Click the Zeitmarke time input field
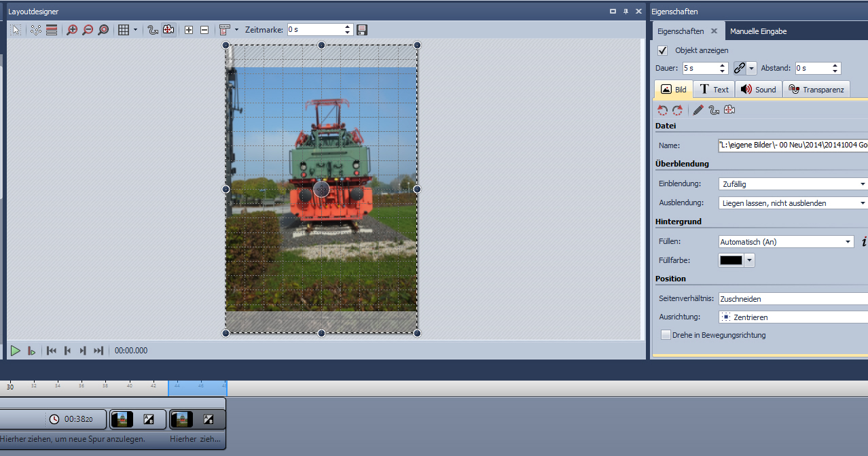The width and height of the screenshot is (868, 456). tap(314, 30)
